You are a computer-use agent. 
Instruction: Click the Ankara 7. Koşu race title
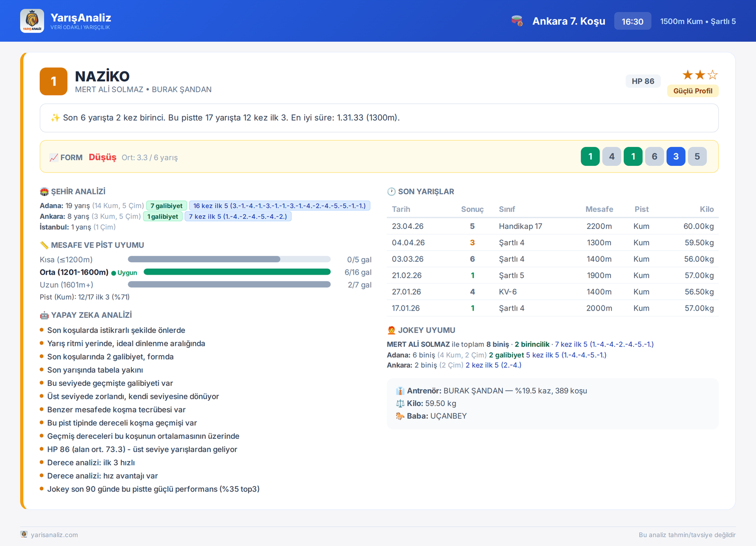(569, 21)
